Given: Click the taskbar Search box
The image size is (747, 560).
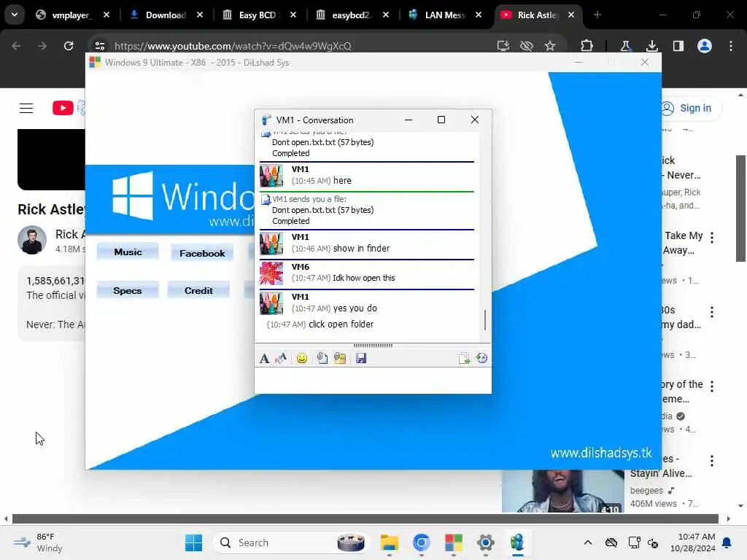Looking at the screenshot, I should 292,542.
